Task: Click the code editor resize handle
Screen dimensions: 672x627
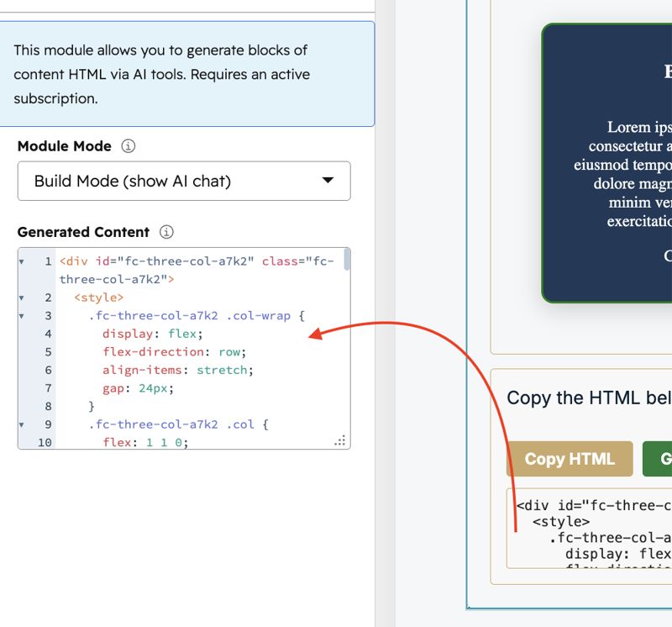Action: (x=340, y=440)
